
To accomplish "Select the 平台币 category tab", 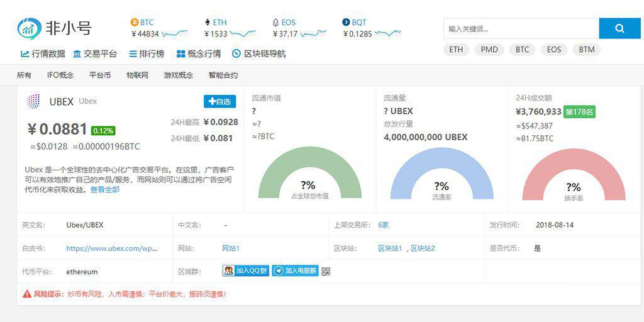I will (100, 75).
